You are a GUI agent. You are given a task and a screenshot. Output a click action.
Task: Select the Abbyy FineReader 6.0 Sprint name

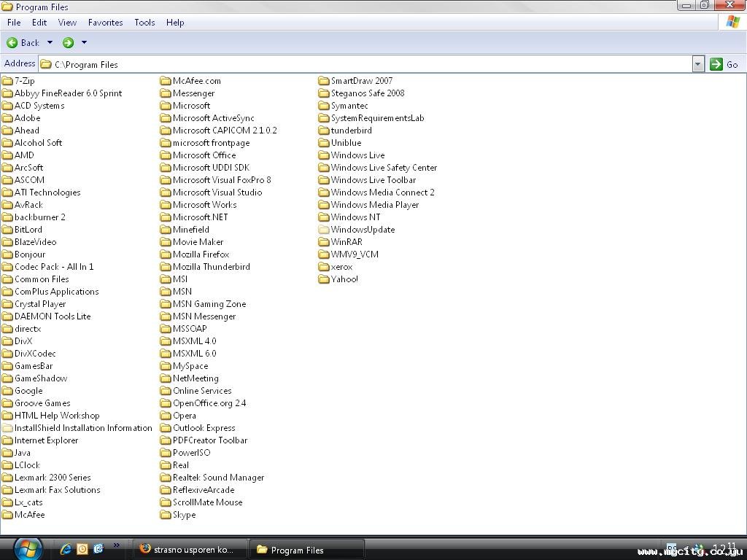click(x=68, y=93)
